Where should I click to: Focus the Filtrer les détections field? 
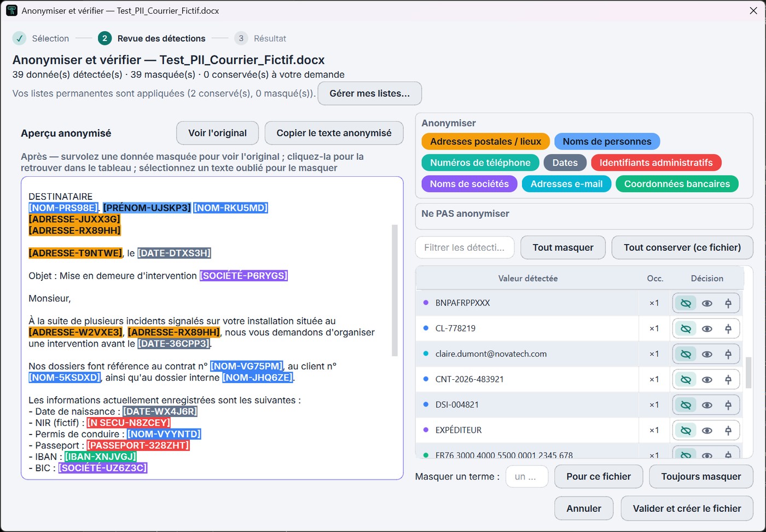click(x=465, y=247)
